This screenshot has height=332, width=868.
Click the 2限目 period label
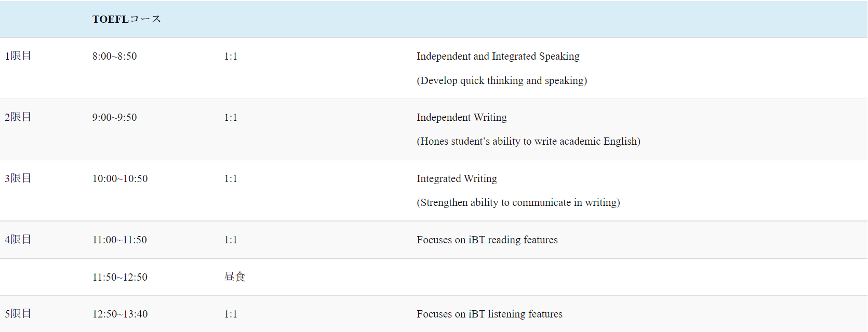tap(18, 117)
